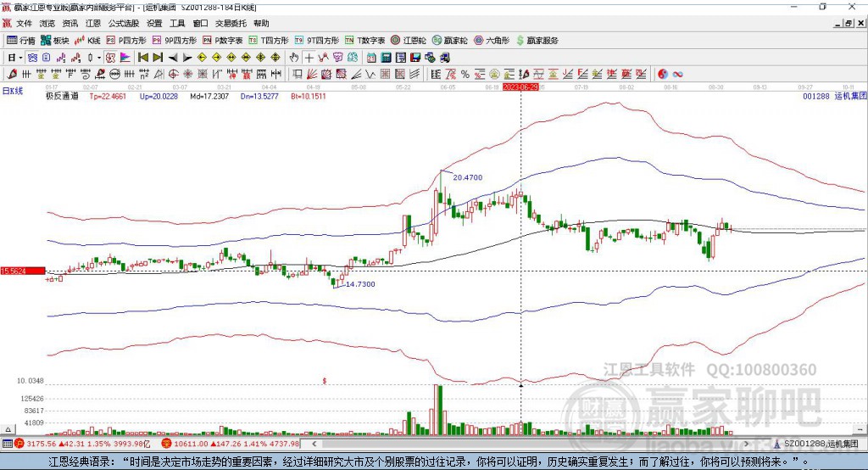Viewport: 868px width, 470px height.
Task: Open the 9T四方形 tool
Action: coord(317,41)
